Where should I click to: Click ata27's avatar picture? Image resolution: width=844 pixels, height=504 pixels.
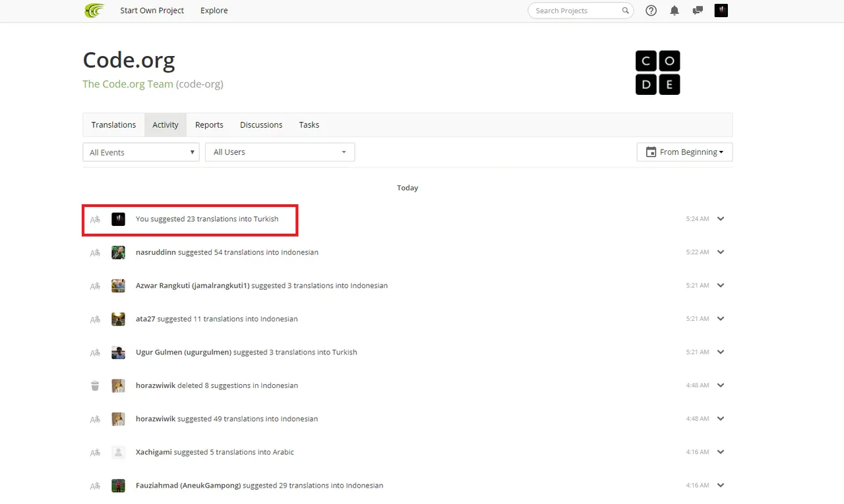pos(118,319)
